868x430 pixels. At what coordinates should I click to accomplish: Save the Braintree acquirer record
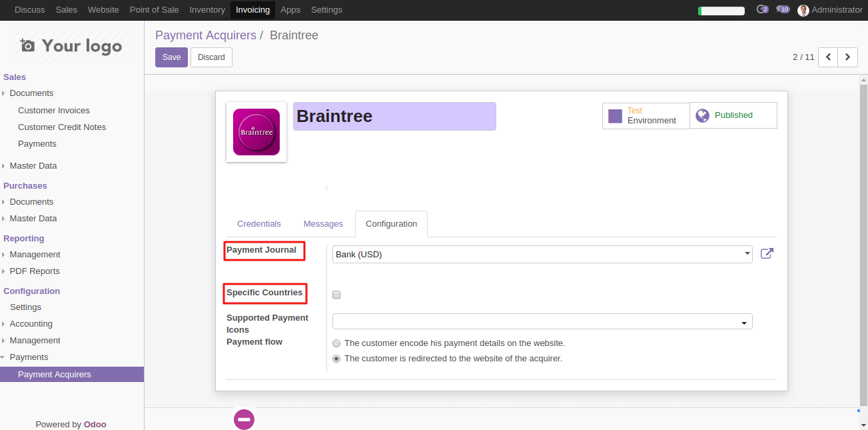click(x=171, y=57)
